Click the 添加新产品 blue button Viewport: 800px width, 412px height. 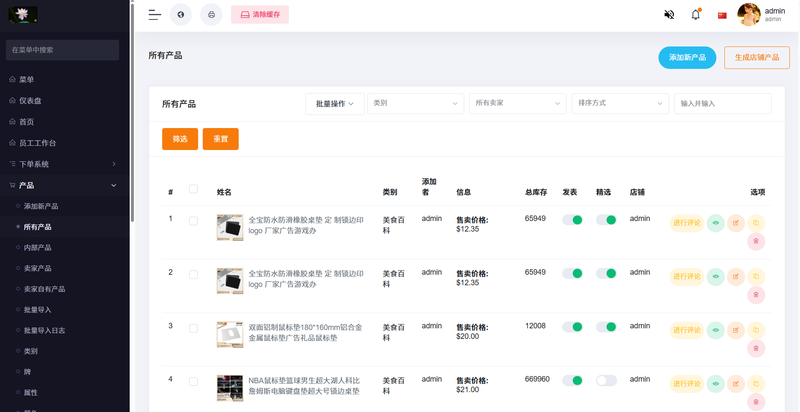(x=687, y=58)
